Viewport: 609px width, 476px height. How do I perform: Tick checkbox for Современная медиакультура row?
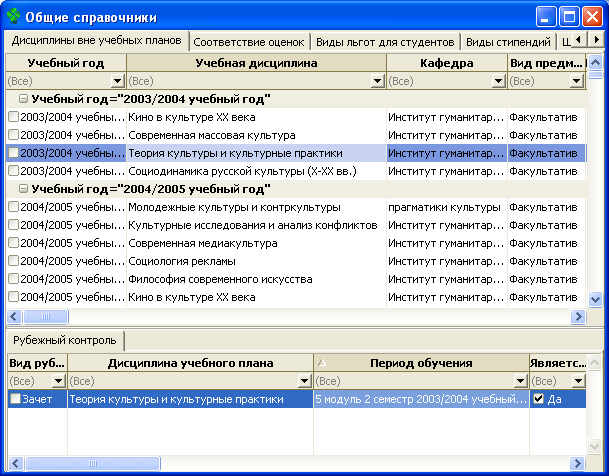point(14,243)
